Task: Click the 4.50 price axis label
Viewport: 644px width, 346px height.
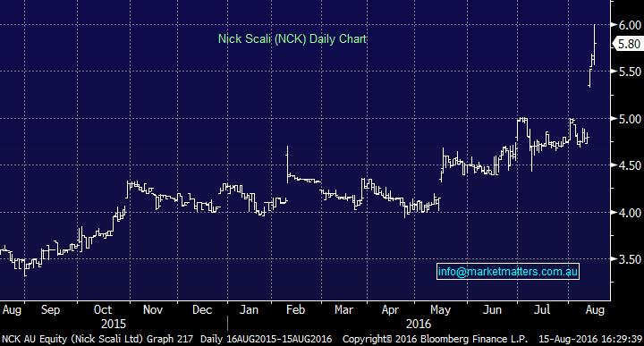Action: [630, 165]
